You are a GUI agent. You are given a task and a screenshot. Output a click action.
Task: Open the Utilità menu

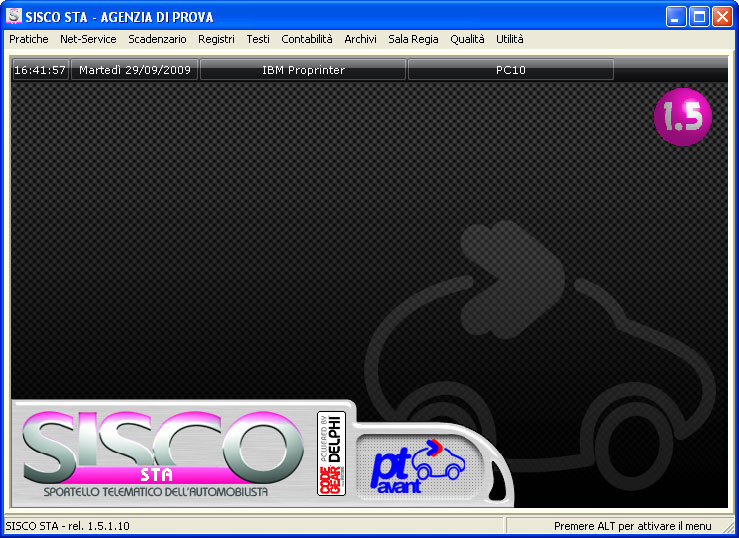click(509, 39)
